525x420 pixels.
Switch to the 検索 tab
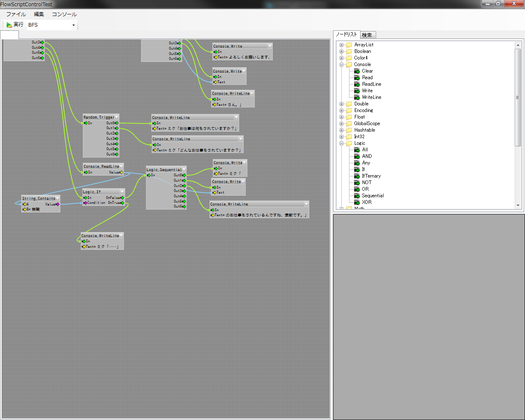(367, 35)
